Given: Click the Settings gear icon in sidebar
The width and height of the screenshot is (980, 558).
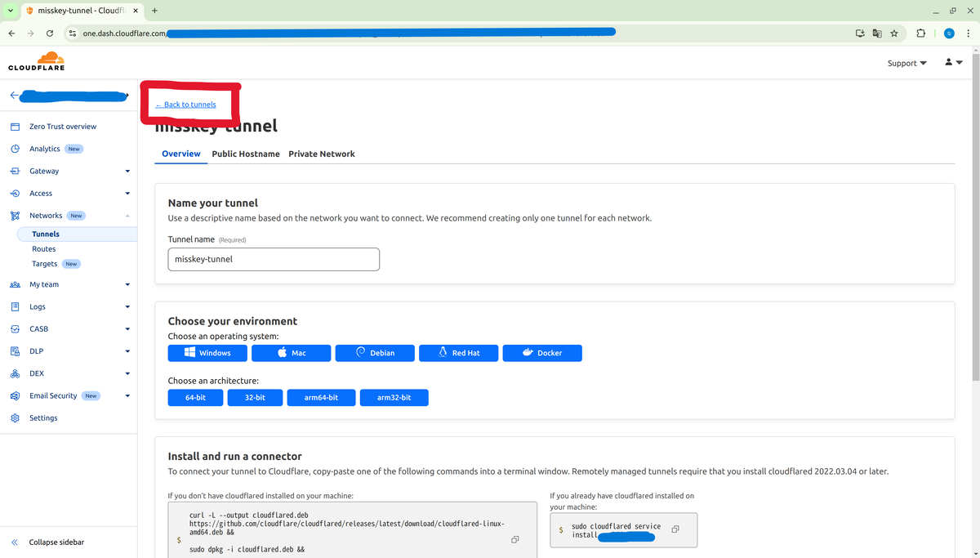Looking at the screenshot, I should (x=15, y=418).
